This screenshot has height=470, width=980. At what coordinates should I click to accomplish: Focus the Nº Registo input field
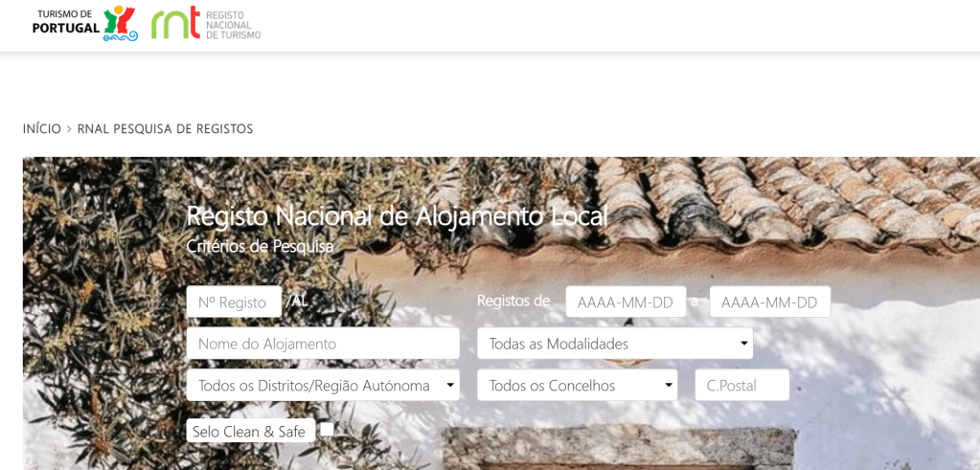click(234, 302)
